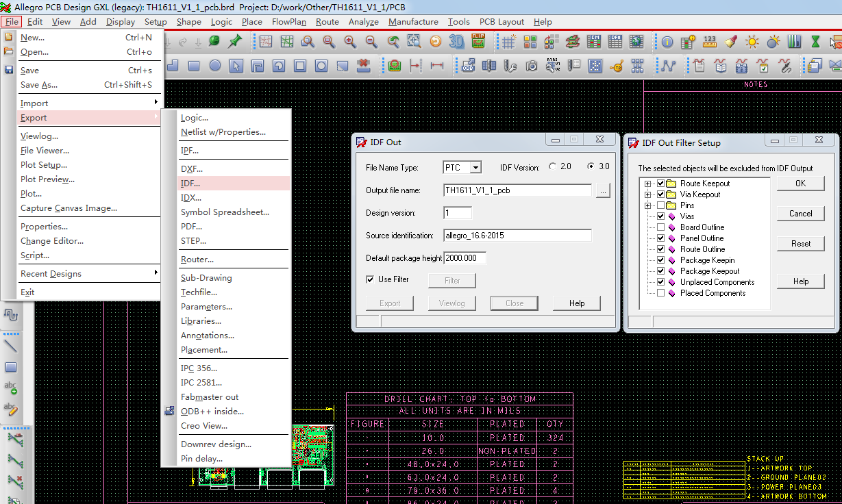Open the Manufacture menu
Image resolution: width=842 pixels, height=504 pixels.
(413, 22)
